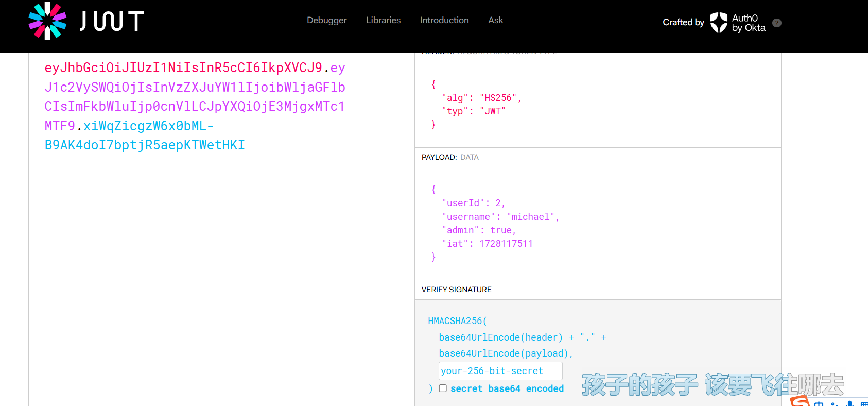Click the colorful JWT pinwheel logo
The width and height of the screenshot is (868, 406).
pyautogui.click(x=47, y=21)
